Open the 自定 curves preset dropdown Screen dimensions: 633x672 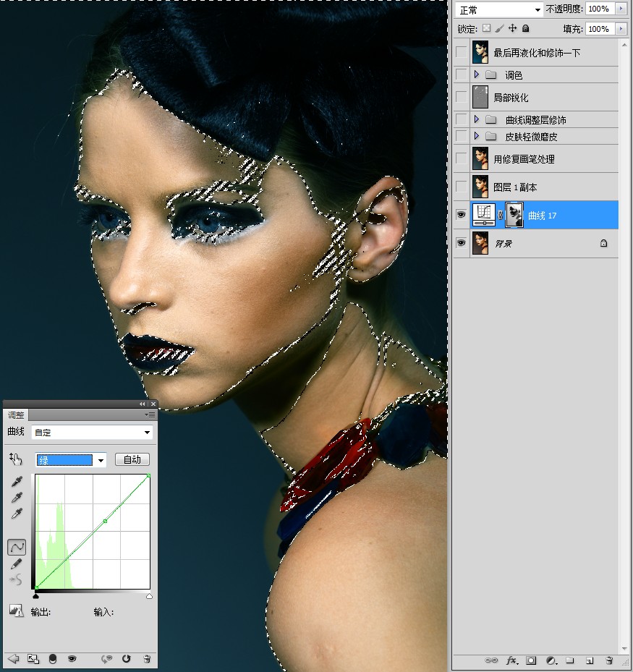(x=92, y=432)
